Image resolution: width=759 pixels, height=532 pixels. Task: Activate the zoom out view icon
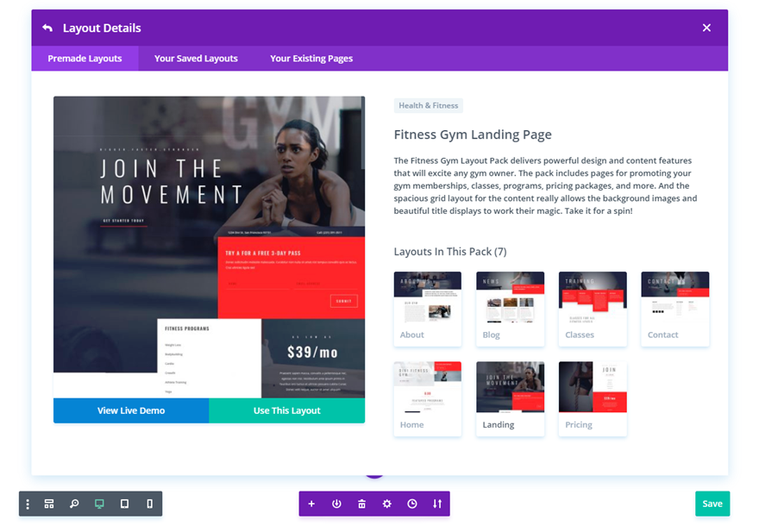(x=74, y=504)
